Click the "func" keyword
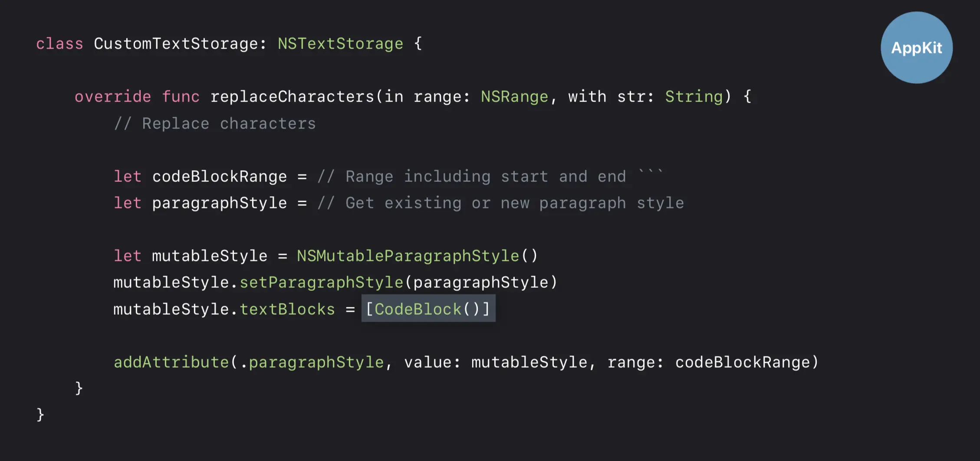 [181, 96]
